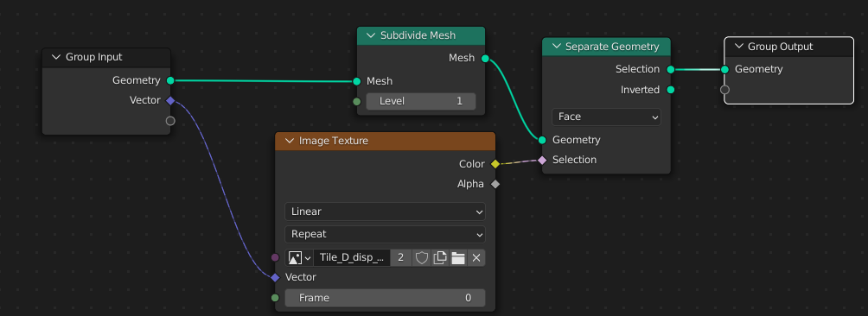Screen dimensions: 868x316
Task: Collapse the Subdivide Mesh node
Action: (x=370, y=35)
